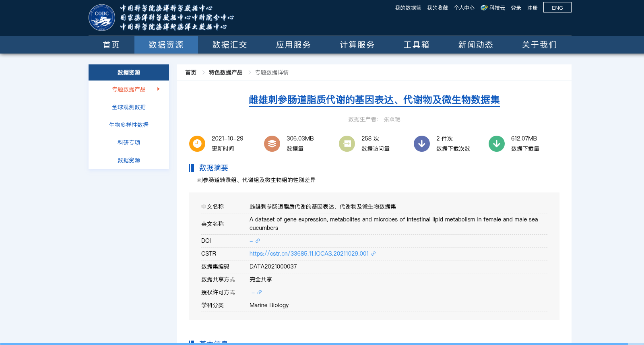Click the data producer name 张双艳
Viewport: 644px width, 345px height.
[392, 119]
